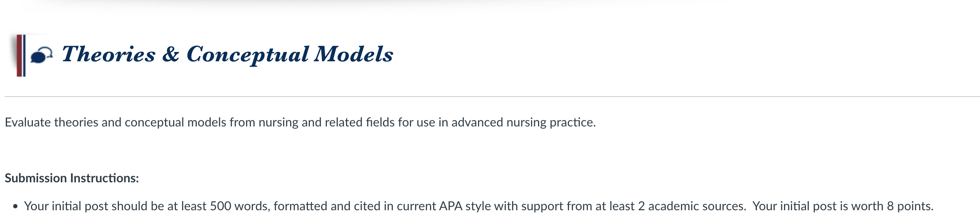The image size is (980, 218).
Task: Click the Submission Instructions heading
Action: point(72,178)
